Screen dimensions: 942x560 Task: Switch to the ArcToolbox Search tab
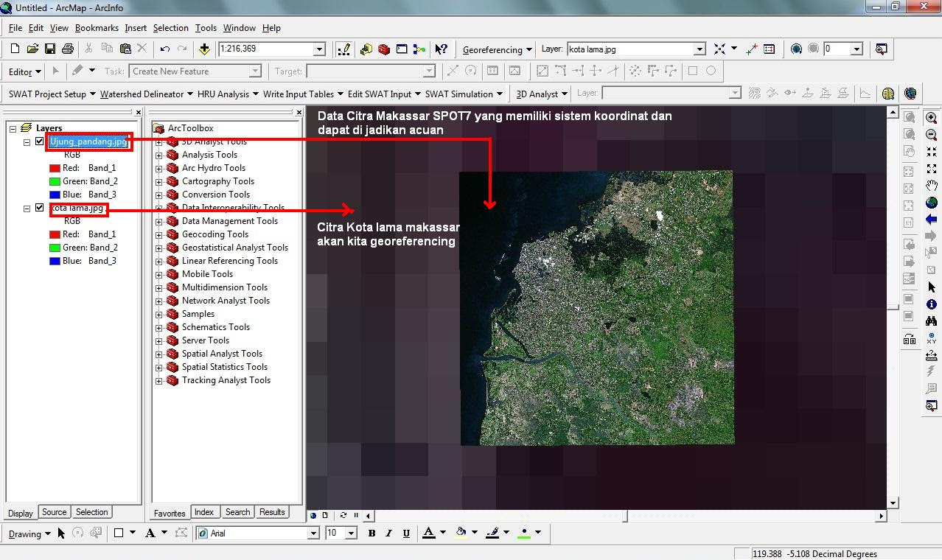tap(237, 512)
